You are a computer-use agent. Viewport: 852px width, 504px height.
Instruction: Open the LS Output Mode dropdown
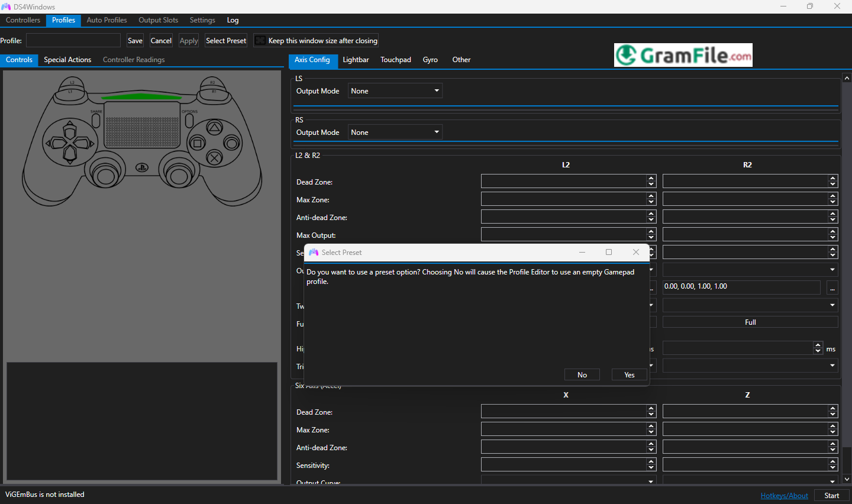[x=395, y=91]
